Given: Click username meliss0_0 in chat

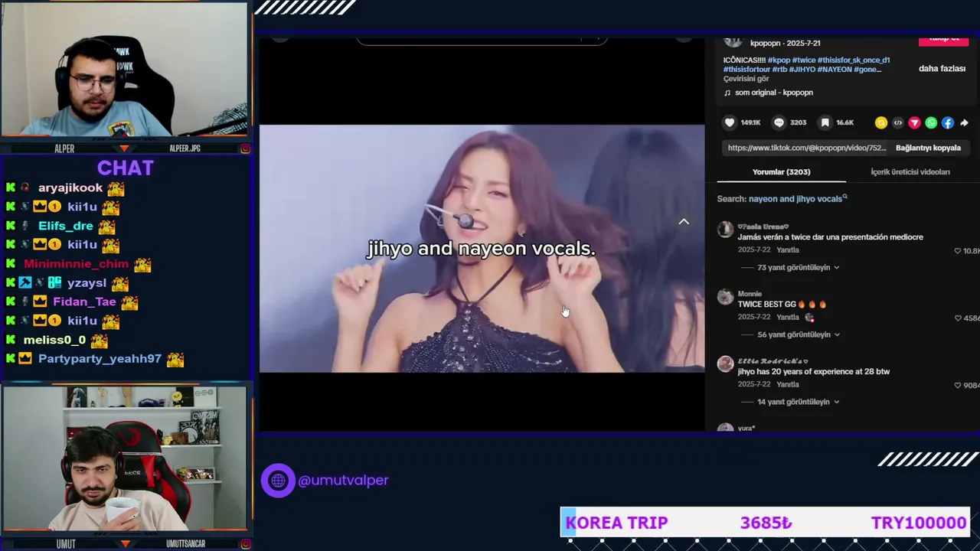Looking at the screenshot, I should click(x=55, y=340).
